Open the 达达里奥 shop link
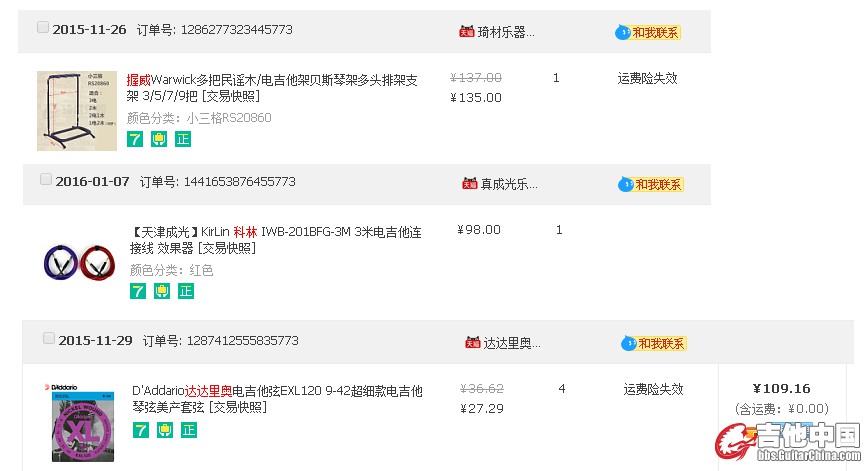 tap(512, 343)
